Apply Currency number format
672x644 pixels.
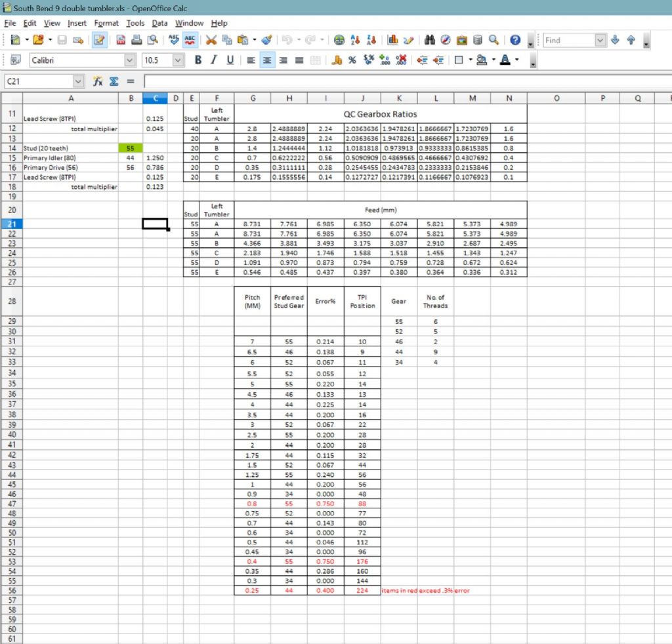point(337,60)
